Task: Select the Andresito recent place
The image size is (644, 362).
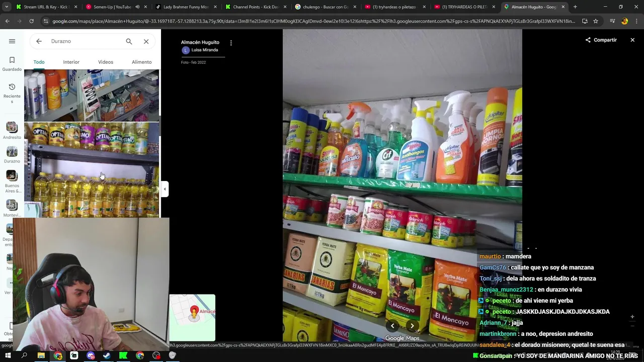Action: pyautogui.click(x=12, y=131)
